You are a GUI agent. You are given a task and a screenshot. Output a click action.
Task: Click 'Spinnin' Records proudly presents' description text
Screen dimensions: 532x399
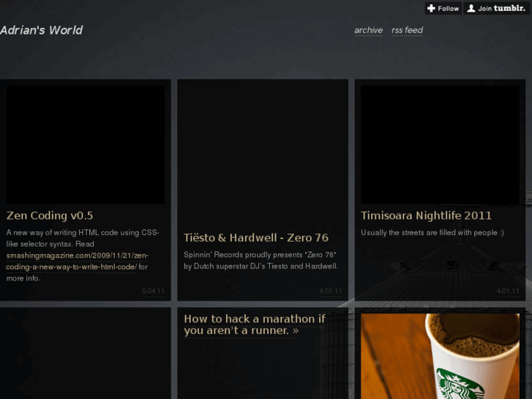pyautogui.click(x=261, y=261)
